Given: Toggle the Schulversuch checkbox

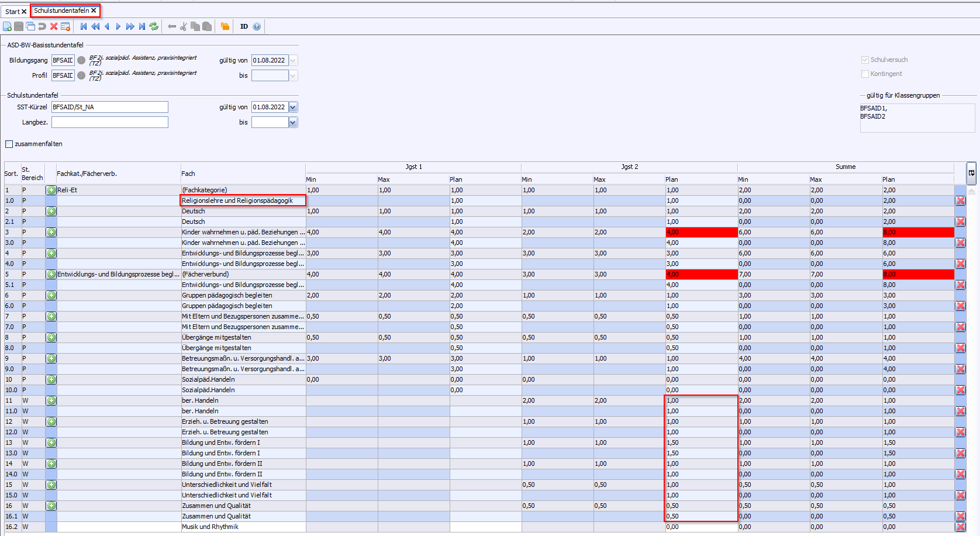Looking at the screenshot, I should click(x=865, y=60).
